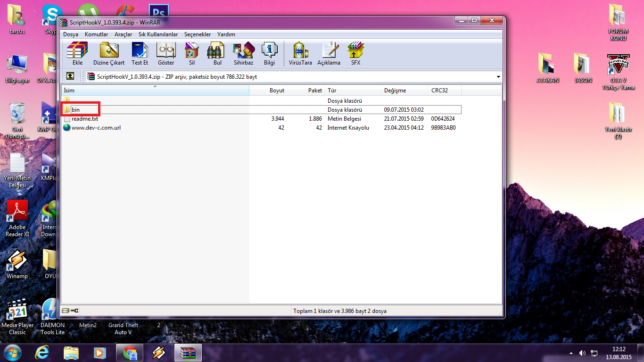
Task: Go up one folder level in WinRAR
Action: (70, 76)
